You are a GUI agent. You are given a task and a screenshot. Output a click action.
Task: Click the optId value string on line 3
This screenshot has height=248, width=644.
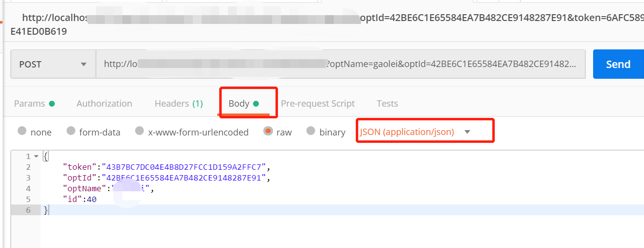[x=185, y=178]
